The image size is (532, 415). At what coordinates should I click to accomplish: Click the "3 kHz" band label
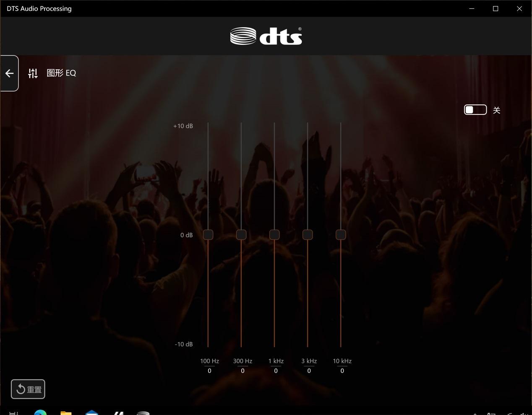click(309, 361)
